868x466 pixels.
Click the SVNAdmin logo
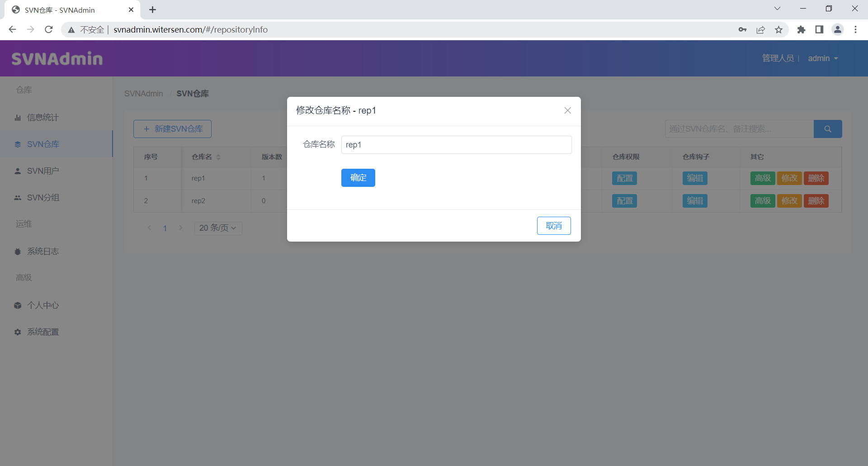click(57, 59)
